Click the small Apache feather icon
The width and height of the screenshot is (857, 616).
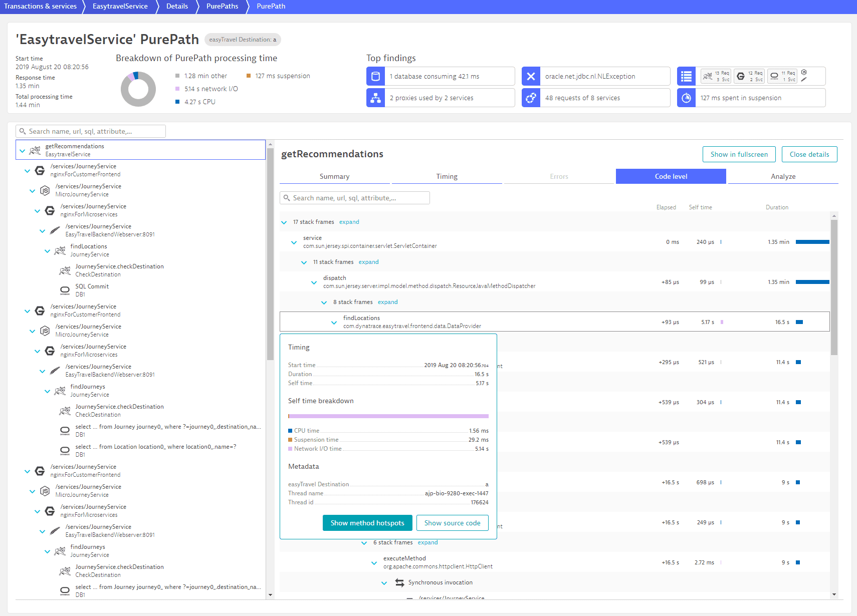[x=804, y=79]
